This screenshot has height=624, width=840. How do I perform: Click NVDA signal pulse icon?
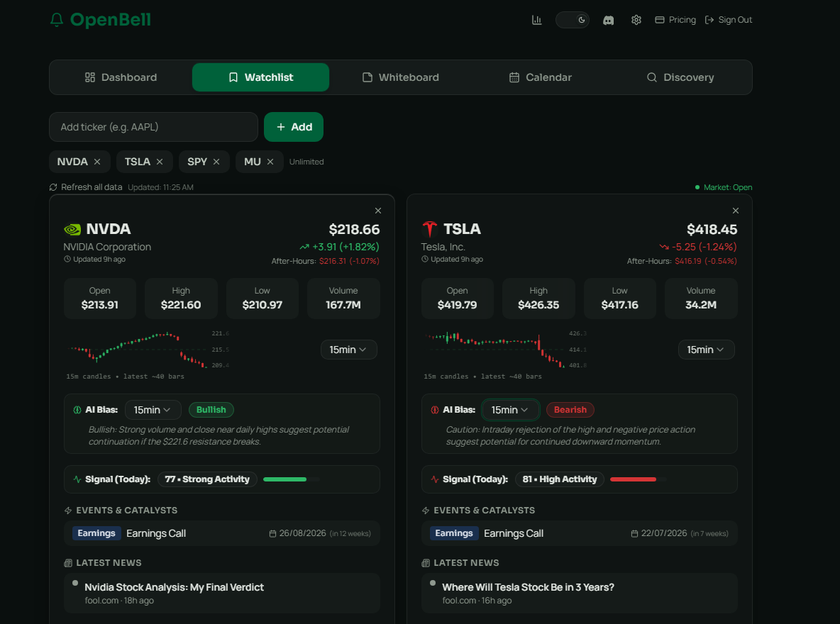pos(77,479)
